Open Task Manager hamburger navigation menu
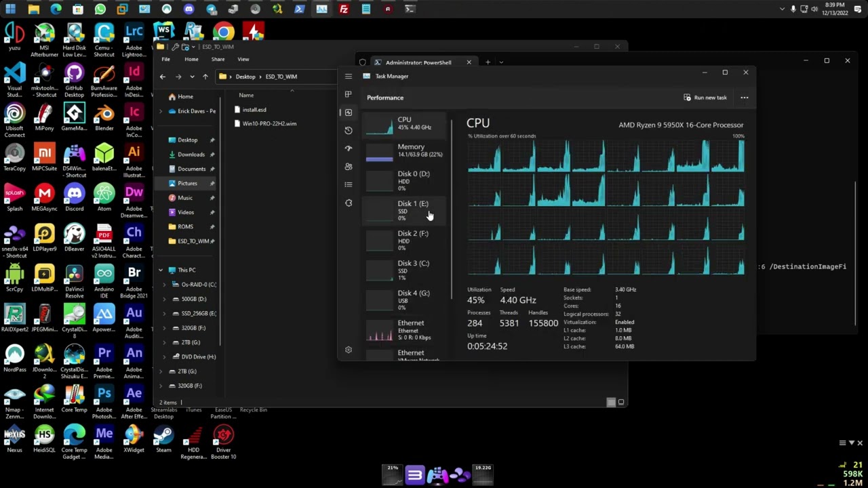The height and width of the screenshot is (488, 868). (348, 77)
